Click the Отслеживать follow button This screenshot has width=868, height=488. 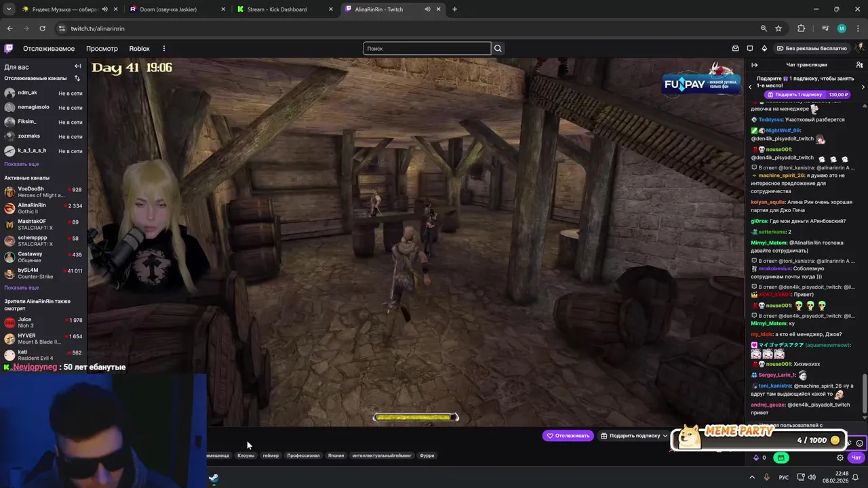click(568, 436)
